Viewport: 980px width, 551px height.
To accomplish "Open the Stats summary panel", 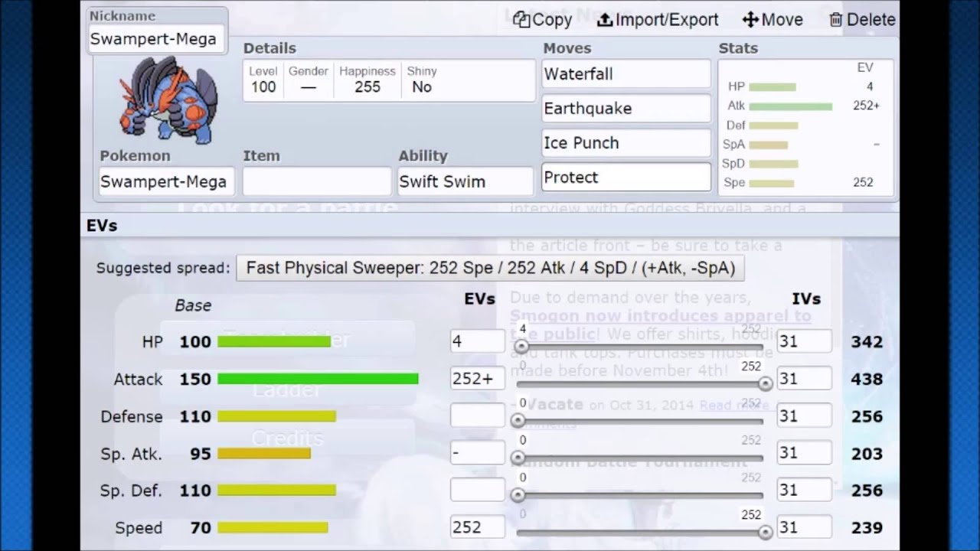I will tap(806, 128).
